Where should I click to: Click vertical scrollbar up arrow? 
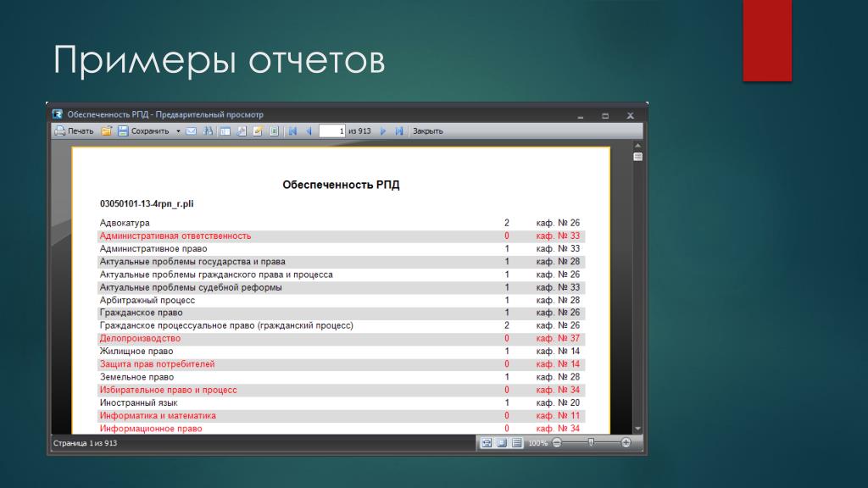(637, 146)
